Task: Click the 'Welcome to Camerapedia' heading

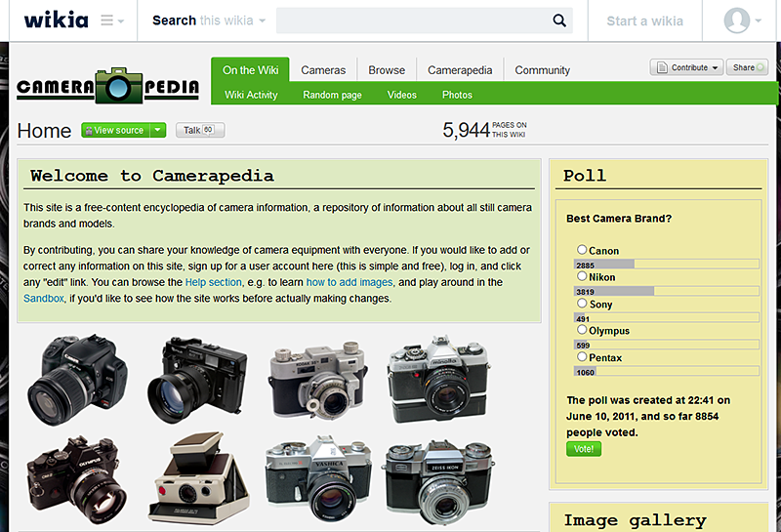Action: (152, 176)
